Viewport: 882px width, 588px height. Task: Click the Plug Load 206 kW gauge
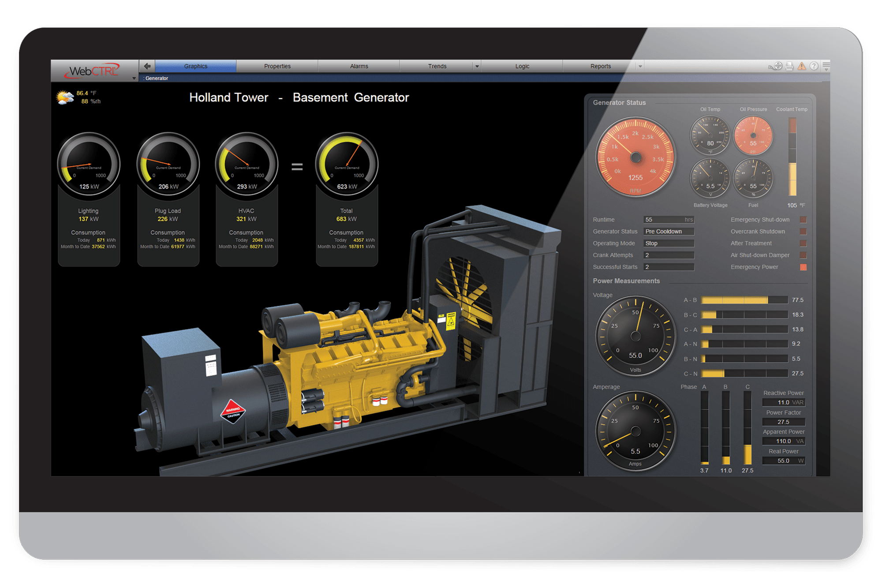[168, 164]
